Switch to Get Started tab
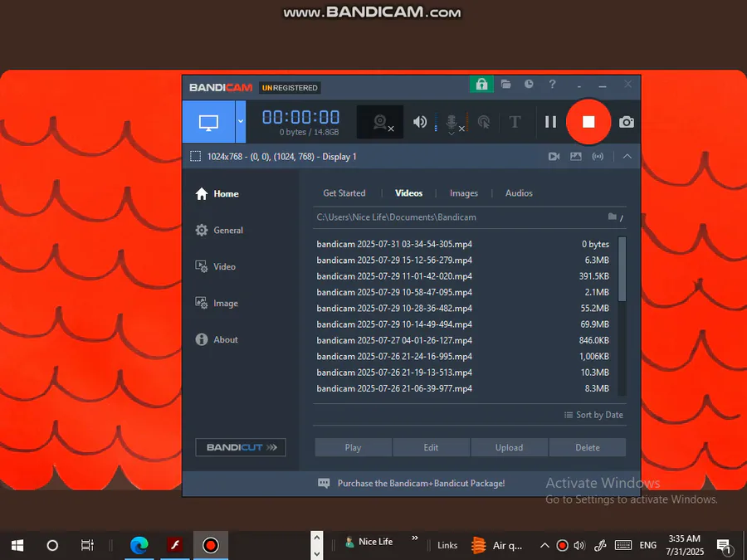The image size is (747, 560). pyautogui.click(x=344, y=192)
